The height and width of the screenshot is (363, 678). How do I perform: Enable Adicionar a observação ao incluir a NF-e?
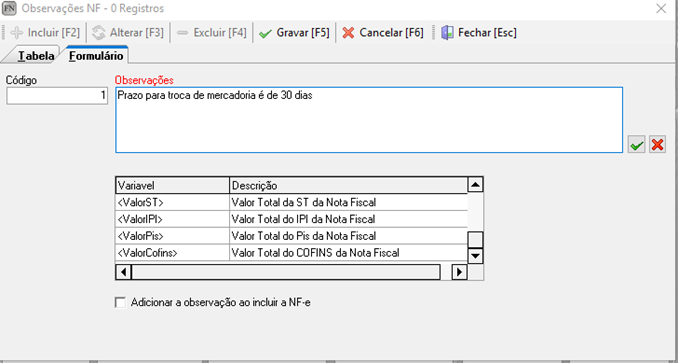pos(120,302)
